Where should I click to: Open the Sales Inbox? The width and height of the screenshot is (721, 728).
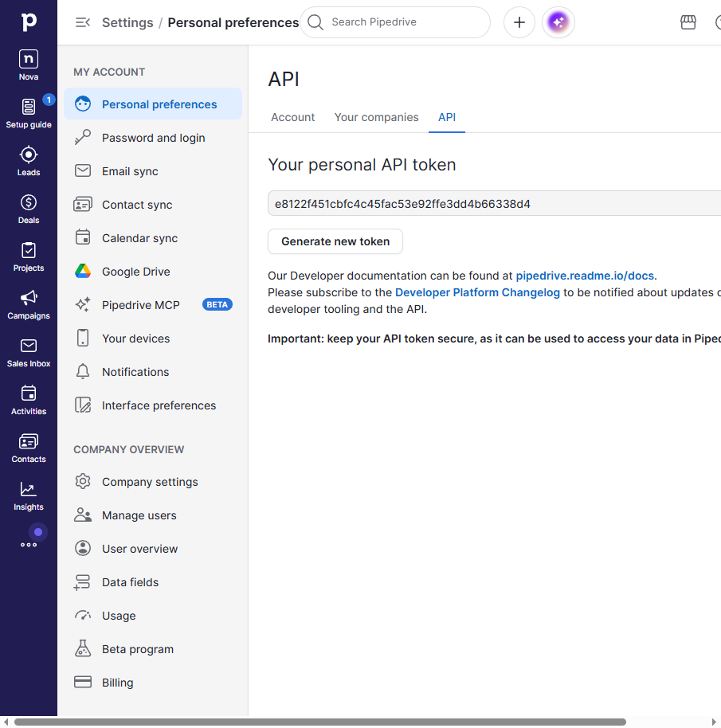click(29, 352)
